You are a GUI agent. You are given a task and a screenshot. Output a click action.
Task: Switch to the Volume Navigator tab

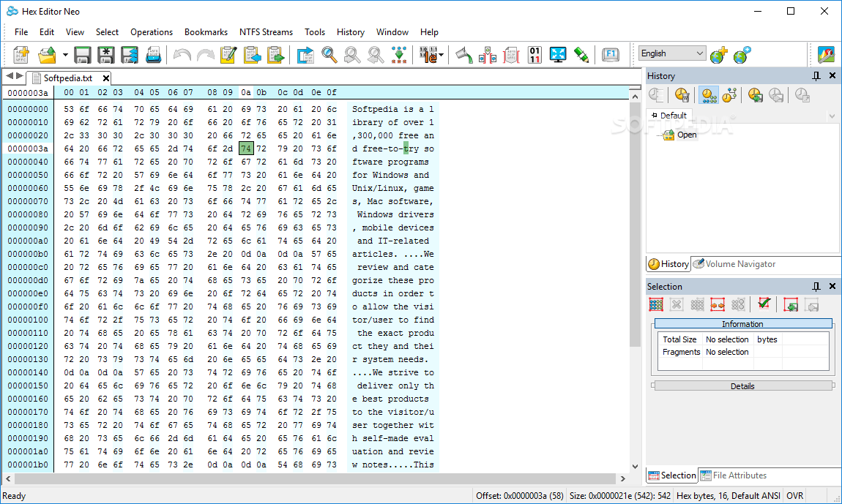click(734, 264)
